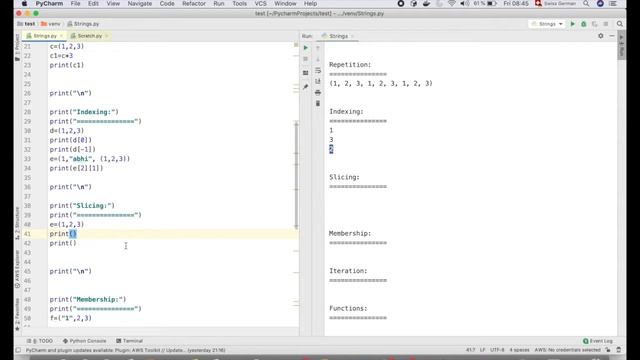Open the Edit menu
This screenshot has width=640, height=360.
tap(93, 4)
